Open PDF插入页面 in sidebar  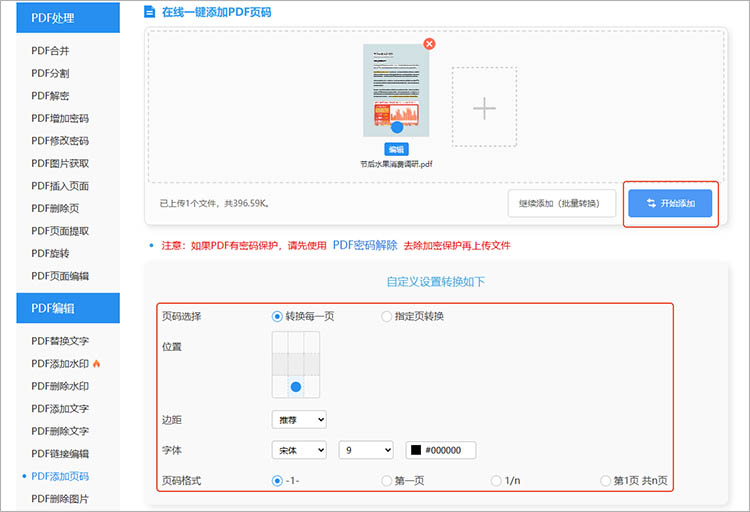[60, 186]
